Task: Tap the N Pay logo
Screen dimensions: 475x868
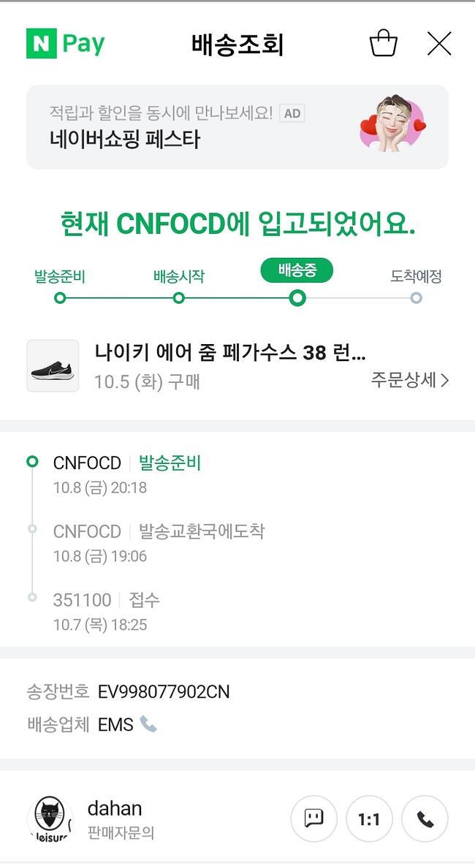Action: point(65,43)
